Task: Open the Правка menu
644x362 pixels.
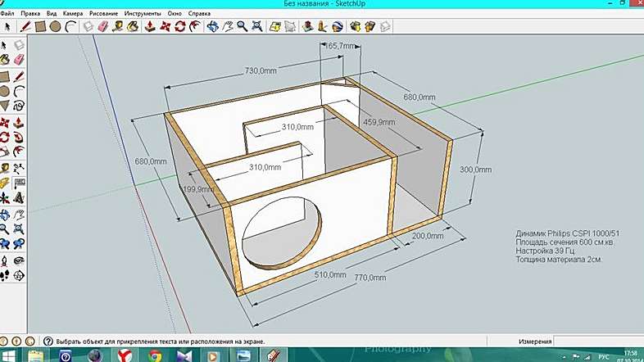Action: point(30,13)
